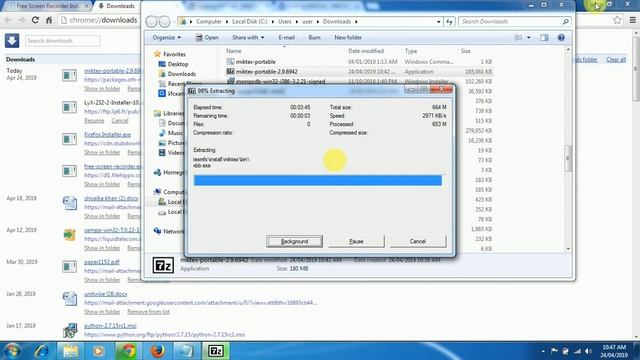This screenshot has height=360, width=640.
Task: Select Downloads in navigation pane
Action: (x=182, y=74)
